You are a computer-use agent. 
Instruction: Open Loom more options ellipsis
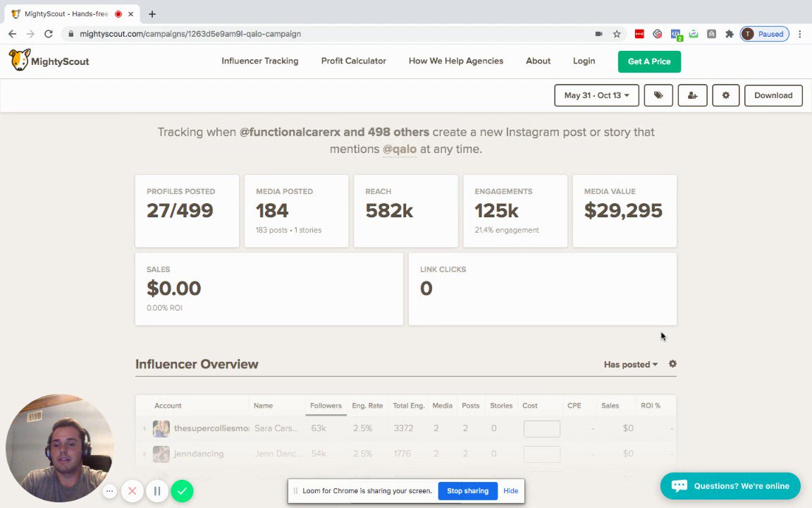(x=109, y=491)
